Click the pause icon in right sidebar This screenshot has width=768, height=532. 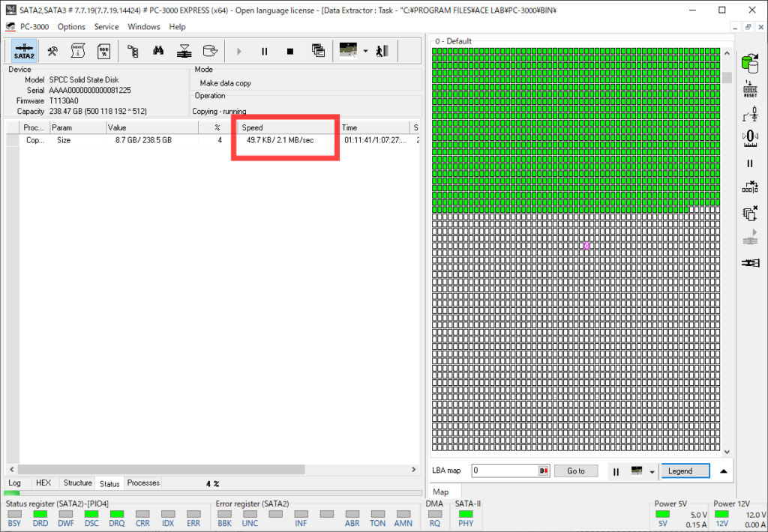pos(750,163)
